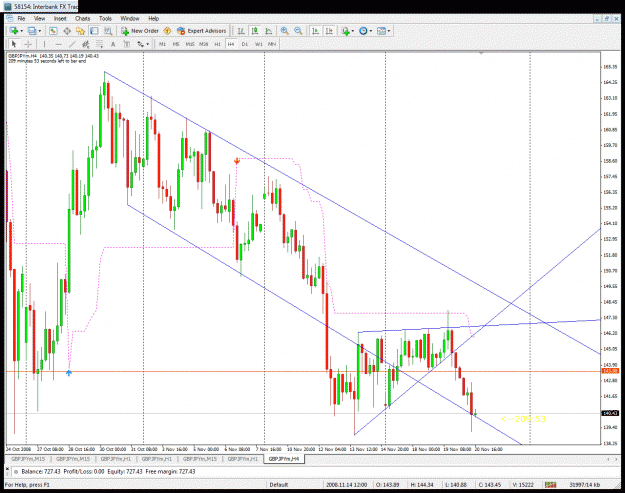Switch to W1 timeframe
The image size is (625, 493).
click(x=259, y=44)
